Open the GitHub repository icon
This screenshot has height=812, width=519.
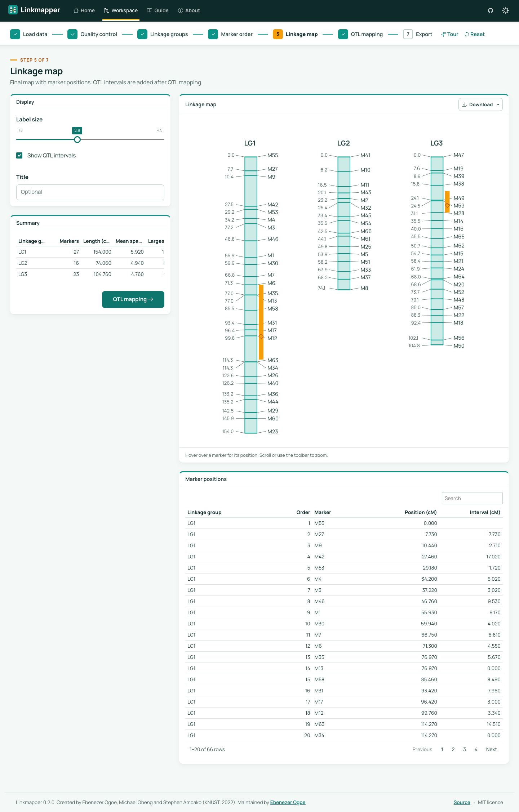[x=491, y=10]
